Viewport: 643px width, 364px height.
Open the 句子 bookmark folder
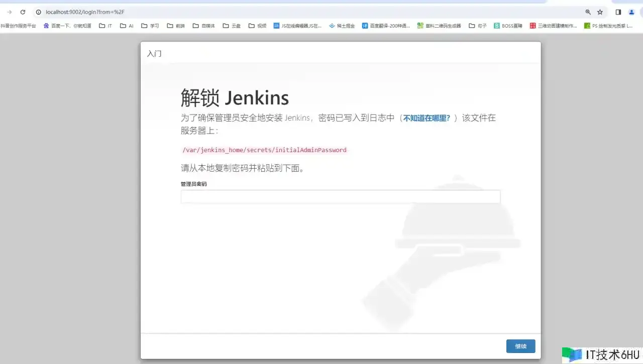coord(478,26)
